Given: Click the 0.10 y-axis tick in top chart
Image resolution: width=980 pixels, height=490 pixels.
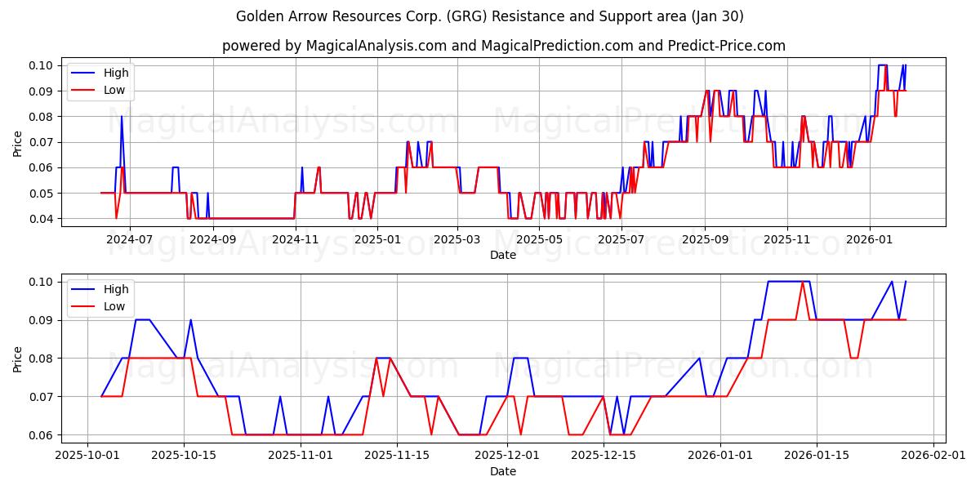Looking at the screenshot, I should (x=42, y=65).
